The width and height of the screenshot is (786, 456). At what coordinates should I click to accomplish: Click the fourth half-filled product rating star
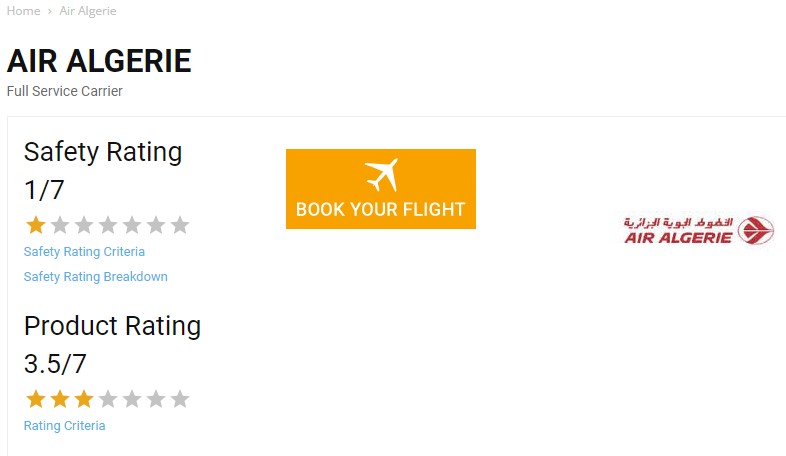(108, 400)
